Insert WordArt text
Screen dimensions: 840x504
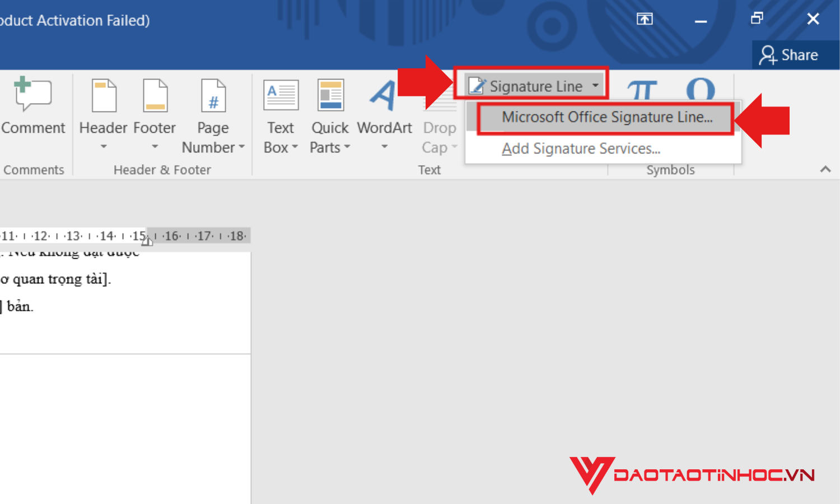(x=384, y=115)
